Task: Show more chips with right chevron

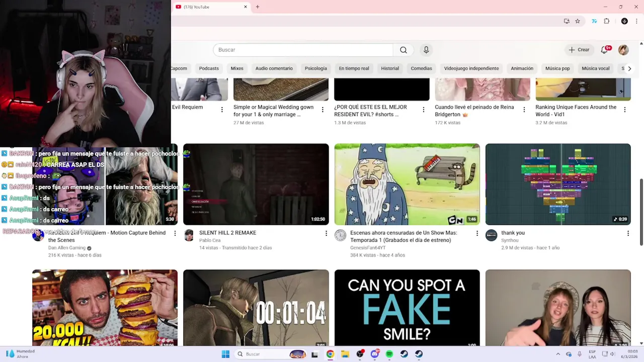Action: [x=629, y=68]
